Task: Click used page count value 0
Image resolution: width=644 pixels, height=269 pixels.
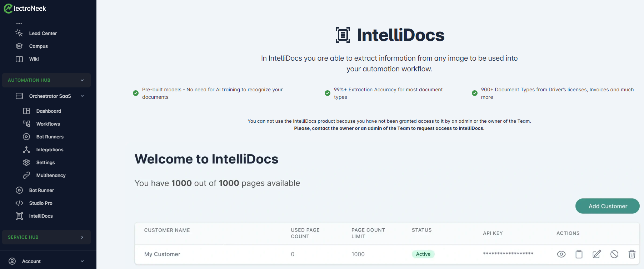Action: 293,254
